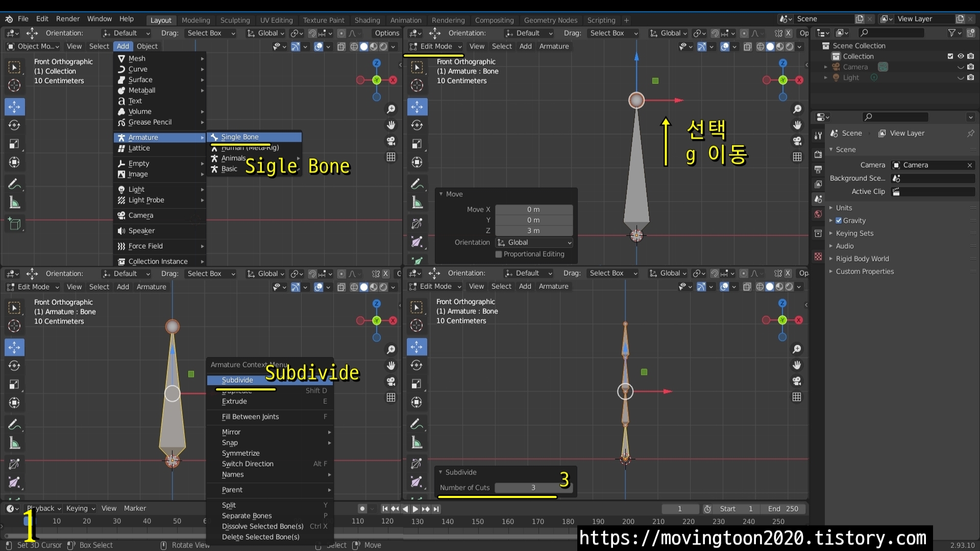
Task: Click the Marker menu in timeline
Action: (x=135, y=508)
